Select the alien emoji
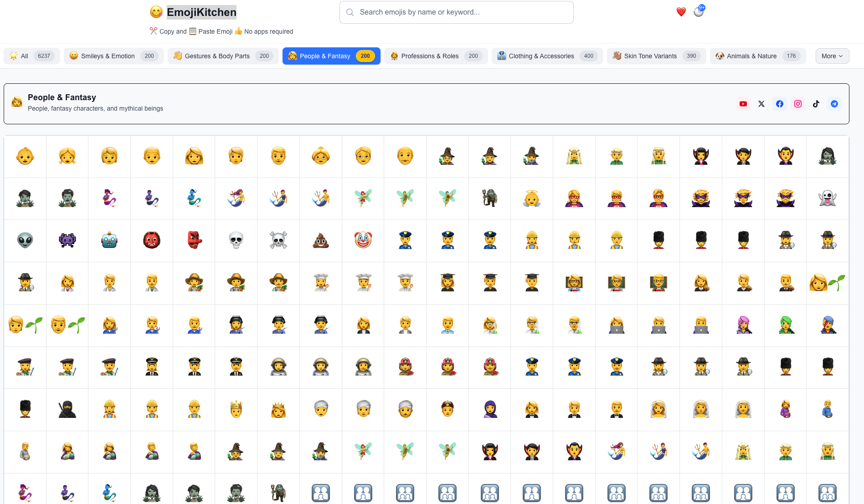This screenshot has width=864, height=504. (x=25, y=240)
